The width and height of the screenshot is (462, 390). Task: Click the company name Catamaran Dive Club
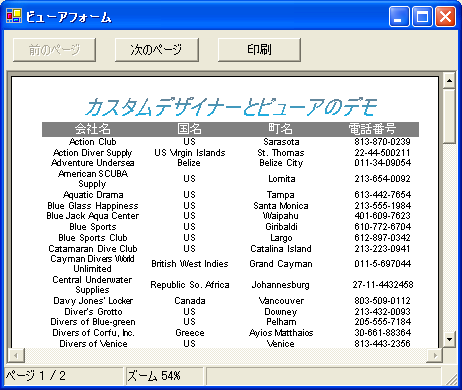point(93,249)
